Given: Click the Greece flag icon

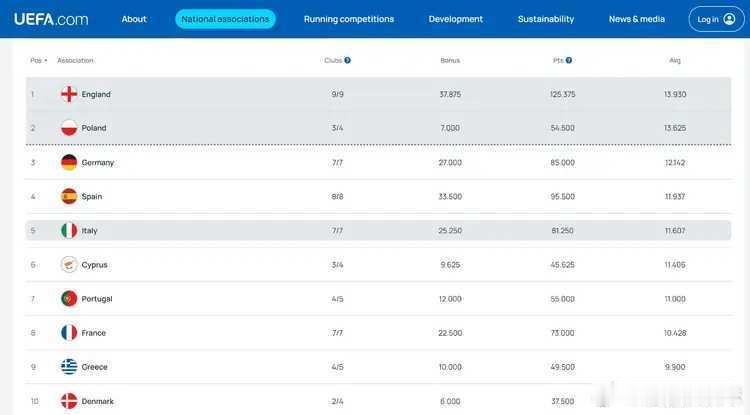Looking at the screenshot, I should [69, 367].
